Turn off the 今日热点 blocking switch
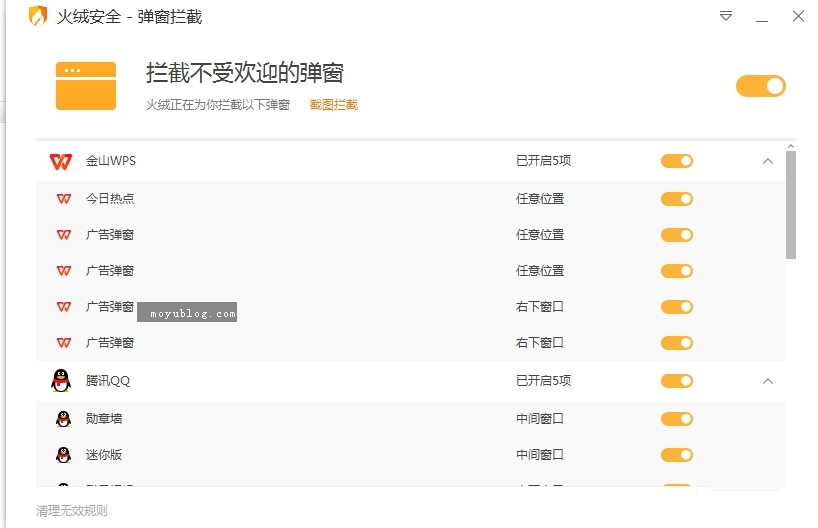818x528 pixels. pyautogui.click(x=677, y=199)
